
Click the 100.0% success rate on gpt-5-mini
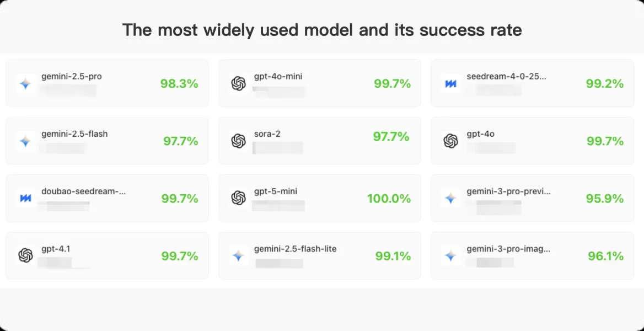coord(390,198)
